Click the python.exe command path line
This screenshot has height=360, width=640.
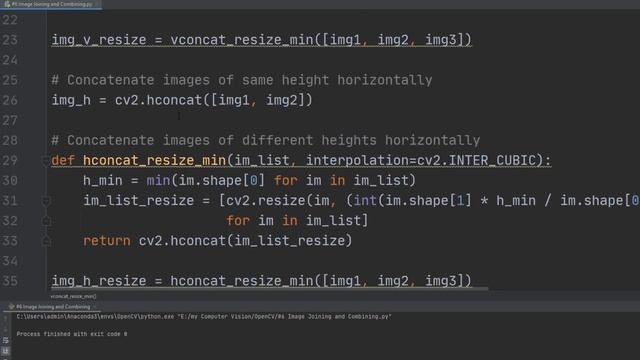click(204, 316)
